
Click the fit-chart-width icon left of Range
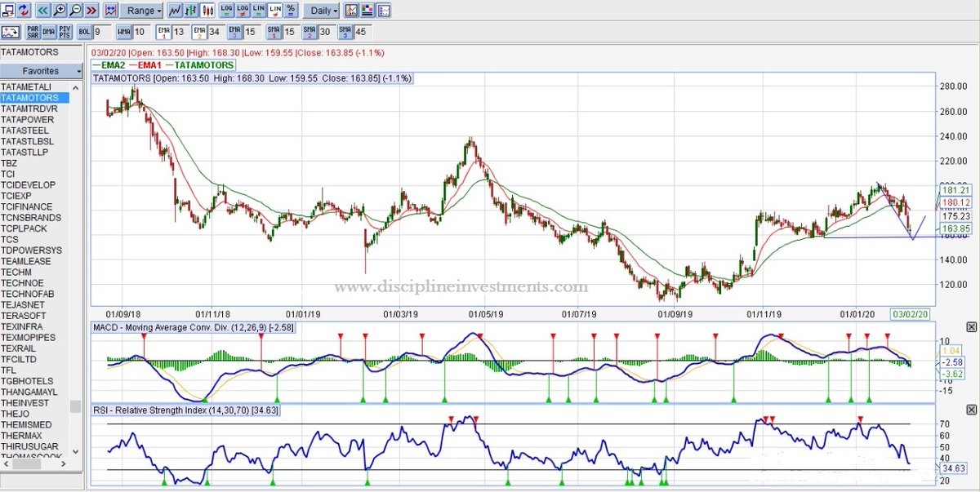(x=110, y=11)
